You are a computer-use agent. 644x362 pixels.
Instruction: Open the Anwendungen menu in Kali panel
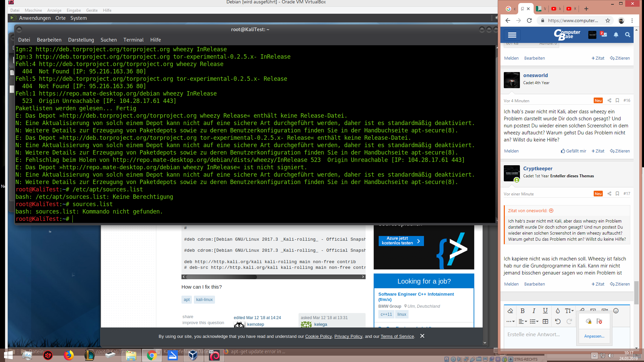[35, 18]
